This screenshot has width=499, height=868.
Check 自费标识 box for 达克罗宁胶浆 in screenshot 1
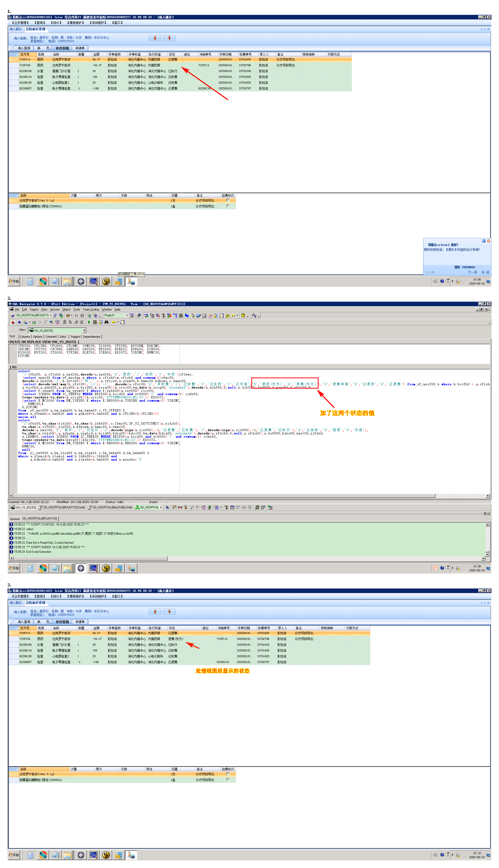click(x=228, y=200)
